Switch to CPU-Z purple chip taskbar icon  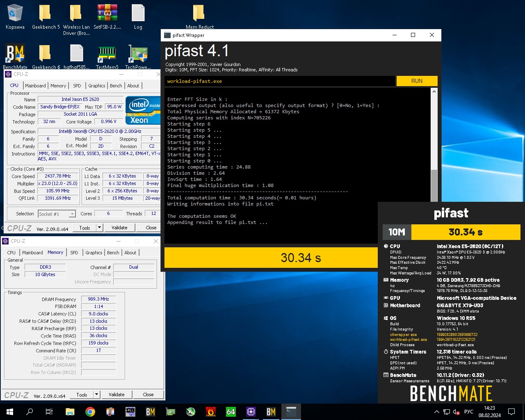(251, 412)
